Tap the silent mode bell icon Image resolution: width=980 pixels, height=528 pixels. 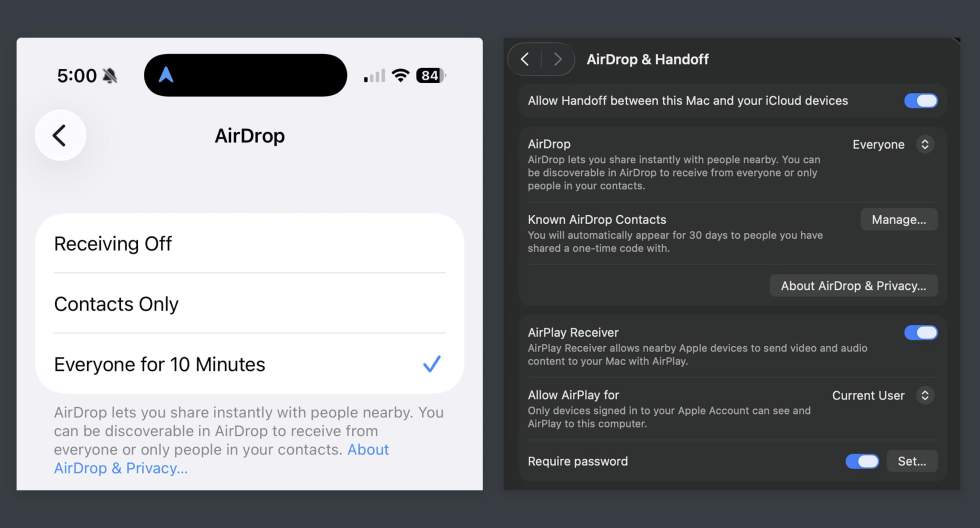[110, 76]
